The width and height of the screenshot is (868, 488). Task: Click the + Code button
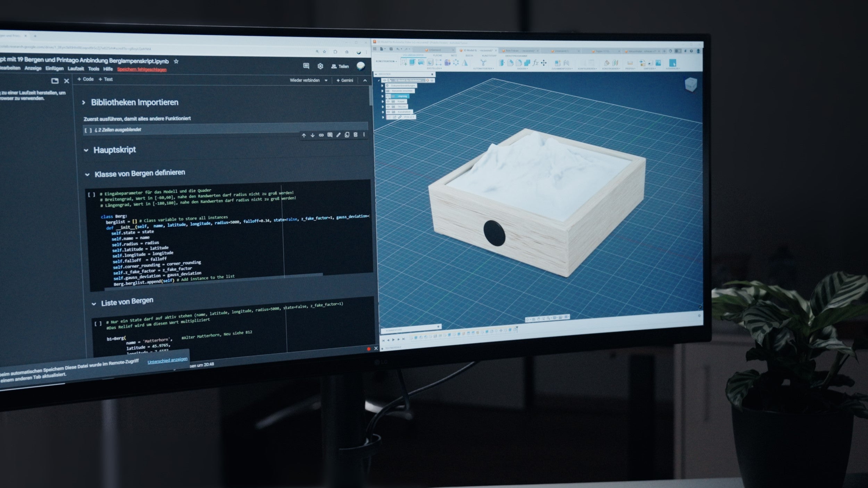85,79
